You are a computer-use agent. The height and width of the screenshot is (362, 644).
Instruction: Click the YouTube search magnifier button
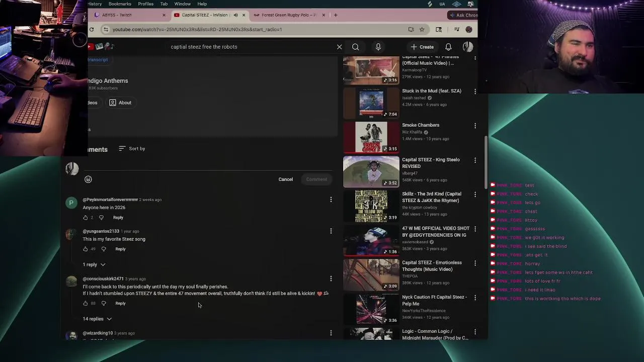click(355, 47)
